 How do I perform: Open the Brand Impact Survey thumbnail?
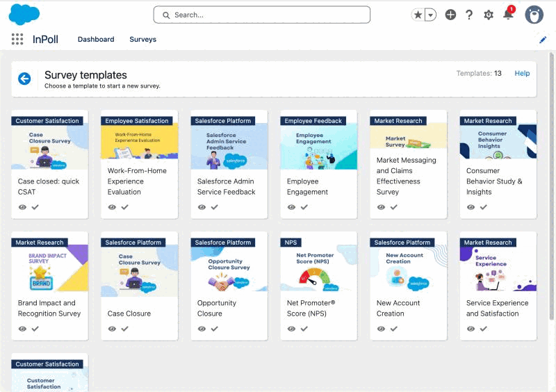click(x=49, y=268)
